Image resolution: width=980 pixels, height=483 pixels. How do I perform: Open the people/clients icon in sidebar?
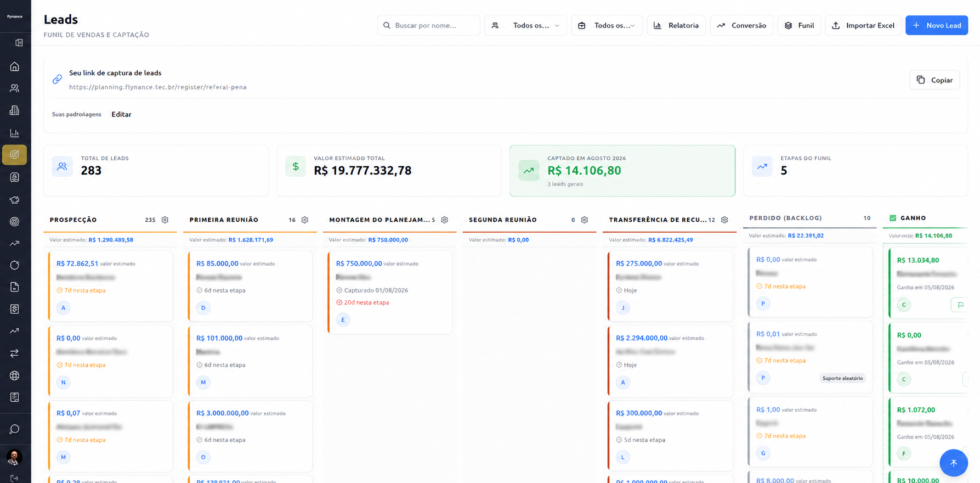tap(15, 88)
